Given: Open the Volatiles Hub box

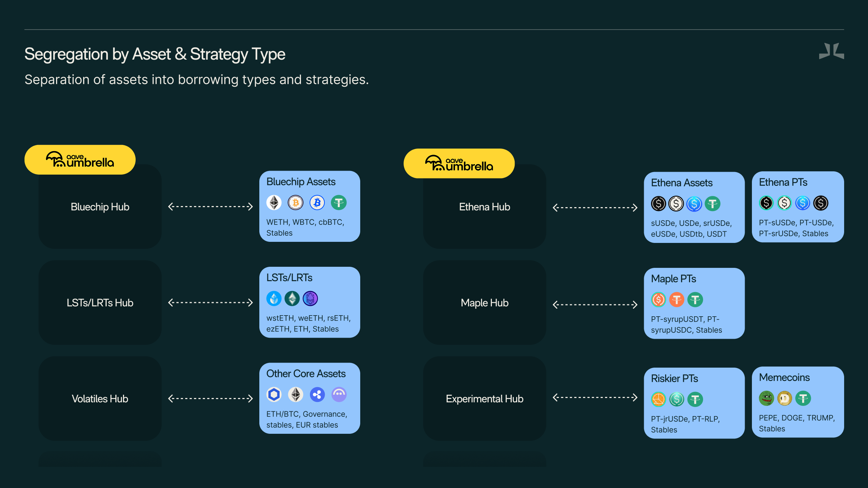Looking at the screenshot, I should (x=100, y=398).
